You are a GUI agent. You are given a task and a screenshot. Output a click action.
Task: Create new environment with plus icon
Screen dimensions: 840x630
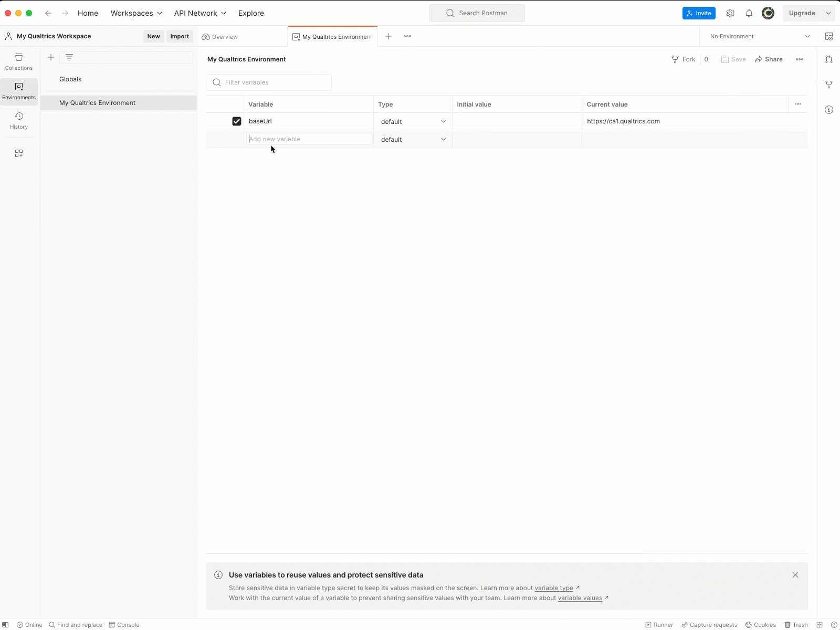click(51, 57)
